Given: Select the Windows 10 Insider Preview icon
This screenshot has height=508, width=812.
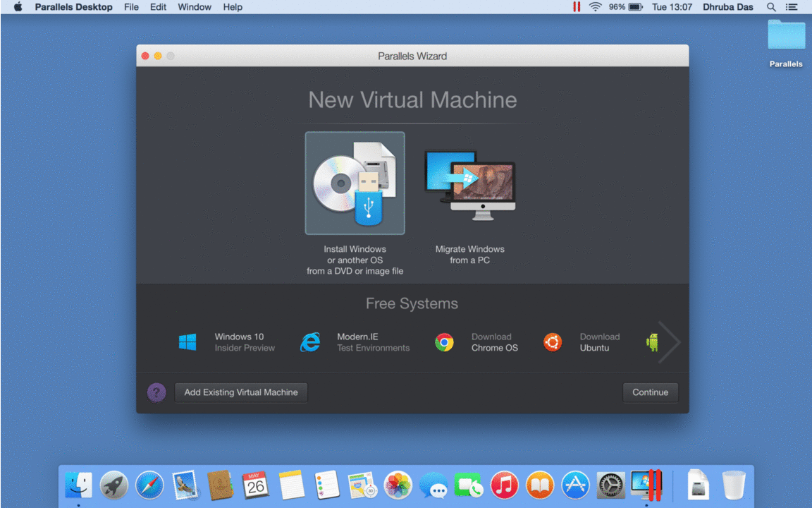Looking at the screenshot, I should pos(187,342).
